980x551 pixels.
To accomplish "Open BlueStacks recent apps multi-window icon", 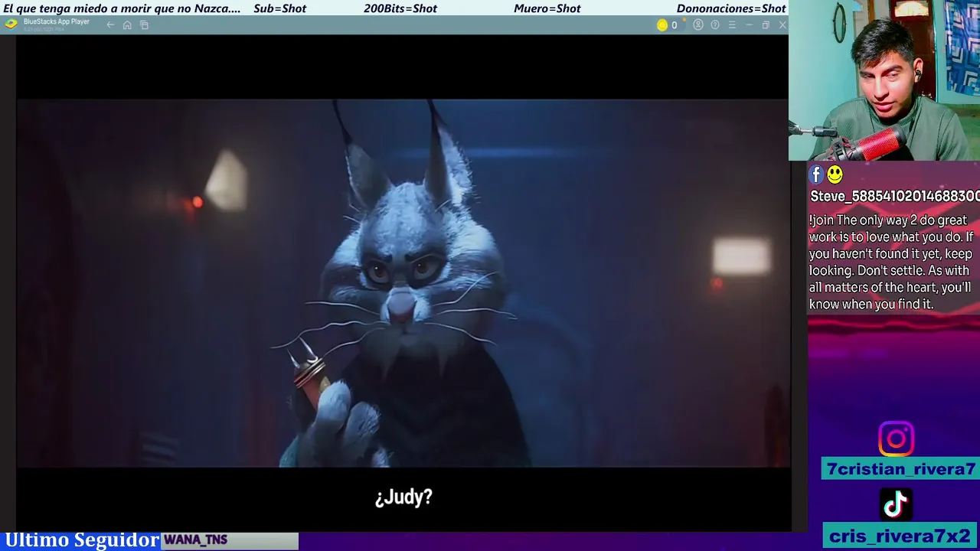I will click(144, 25).
